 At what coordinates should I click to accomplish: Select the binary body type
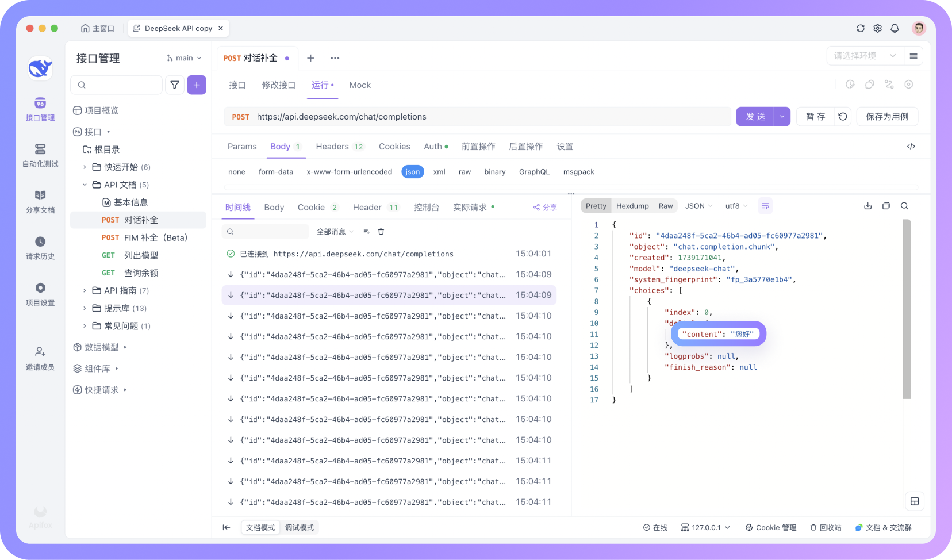495,172
